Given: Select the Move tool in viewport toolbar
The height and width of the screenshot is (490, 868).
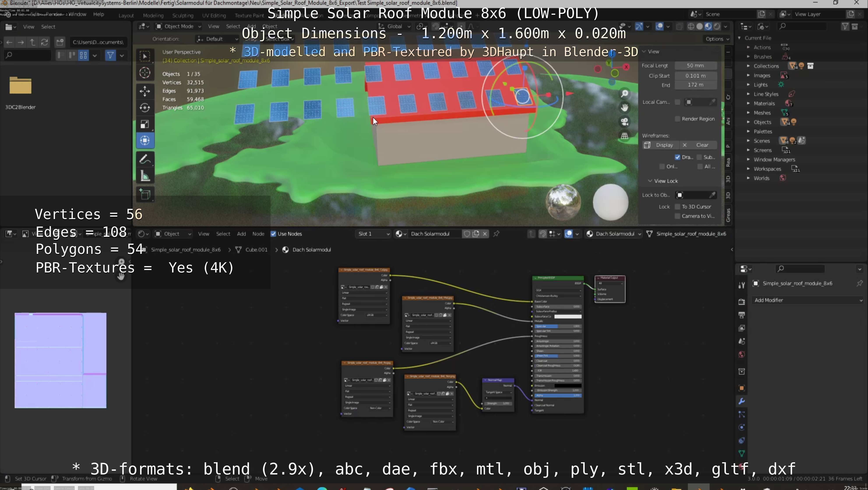Looking at the screenshot, I should 145,91.
